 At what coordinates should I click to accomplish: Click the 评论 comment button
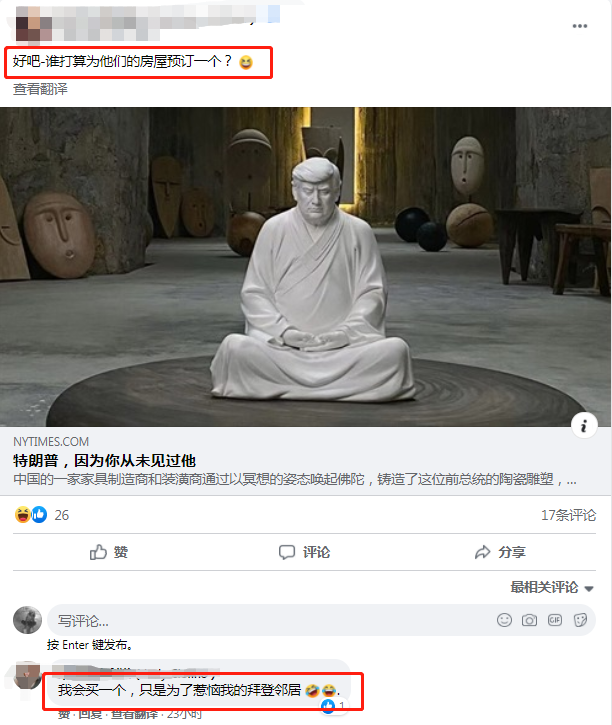tap(304, 552)
